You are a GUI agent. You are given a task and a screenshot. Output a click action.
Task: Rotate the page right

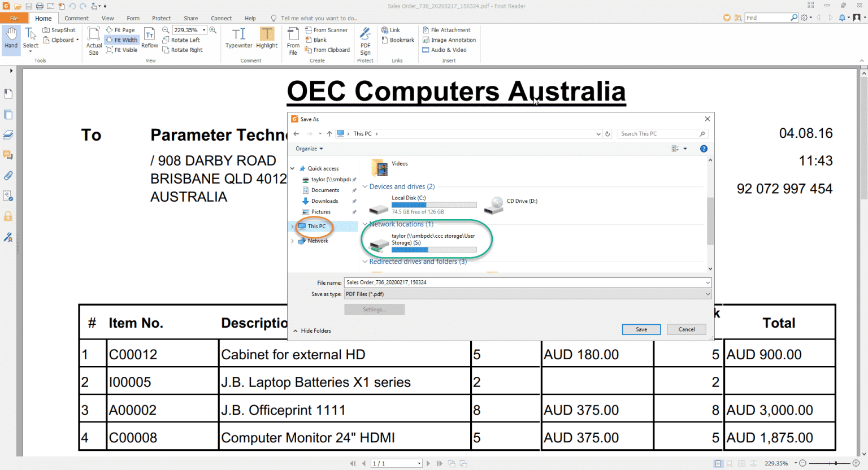tap(183, 50)
